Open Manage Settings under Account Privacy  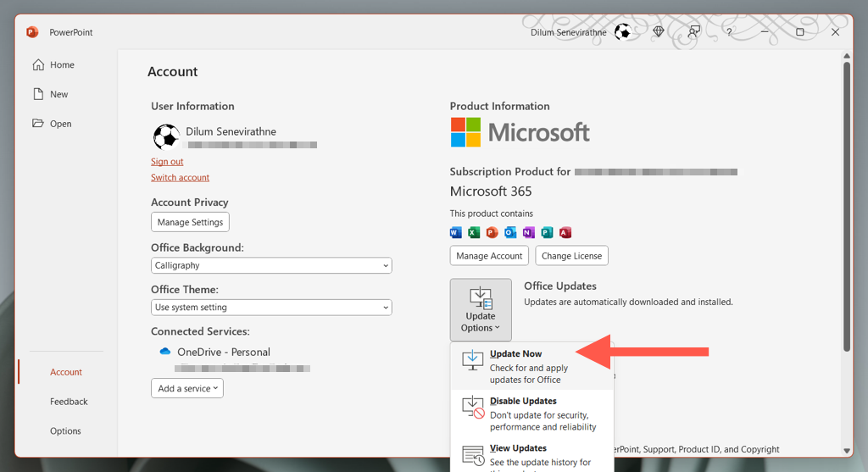(x=190, y=222)
